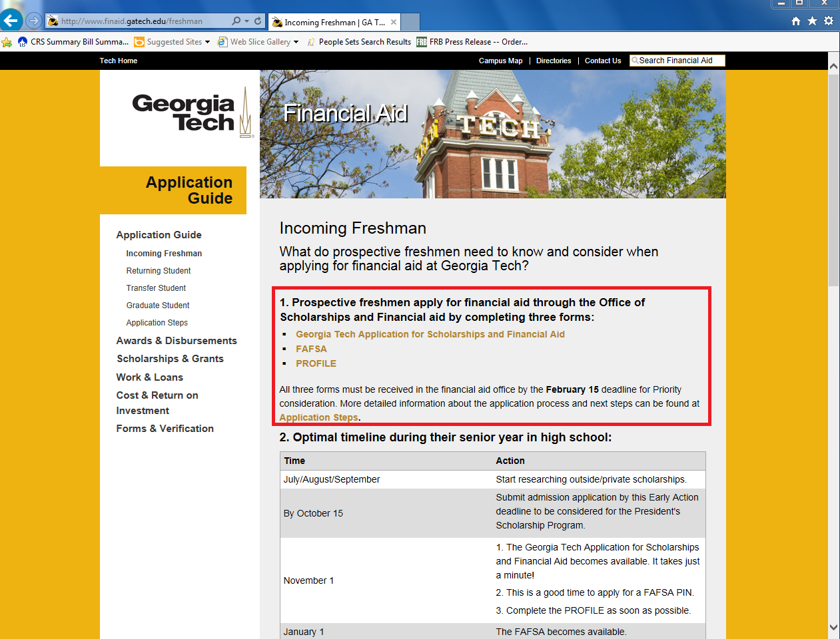
Task: Click the browser Forward arrow button
Action: pos(33,21)
